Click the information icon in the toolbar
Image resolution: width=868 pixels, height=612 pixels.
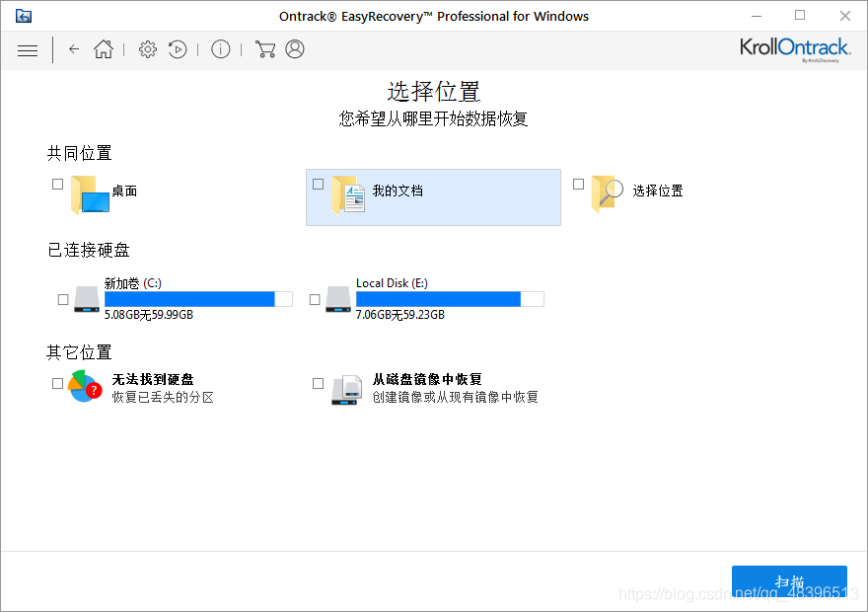(220, 48)
